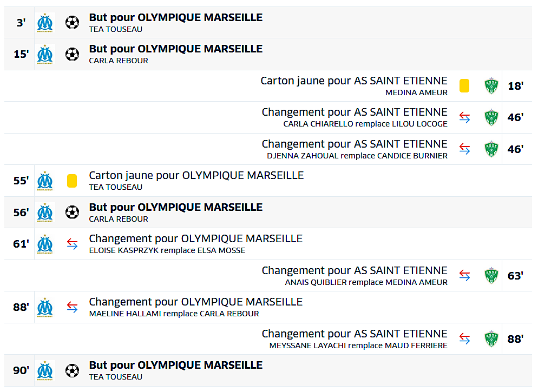Image resolution: width=538 pixels, height=392 pixels.
Task: Select CARLA REBOUR under the 15' goal
Action: (119, 61)
